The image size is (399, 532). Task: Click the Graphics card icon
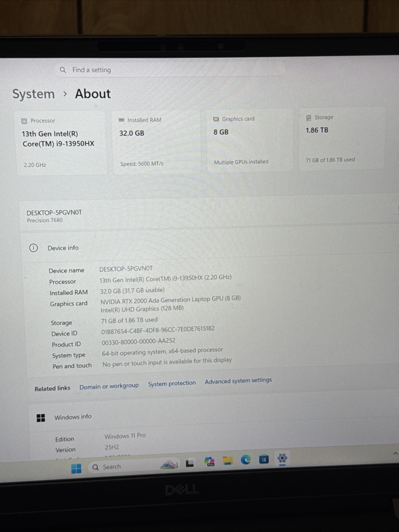pos(216,119)
